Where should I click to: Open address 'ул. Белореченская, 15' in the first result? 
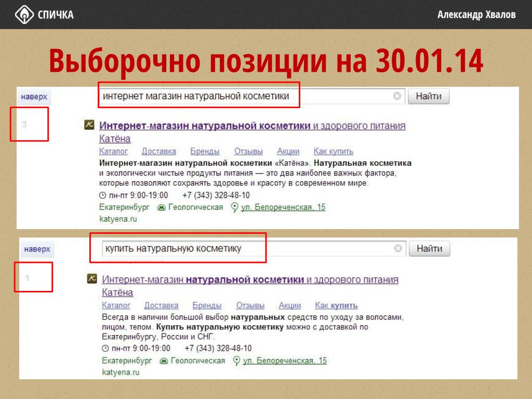pyautogui.click(x=283, y=207)
